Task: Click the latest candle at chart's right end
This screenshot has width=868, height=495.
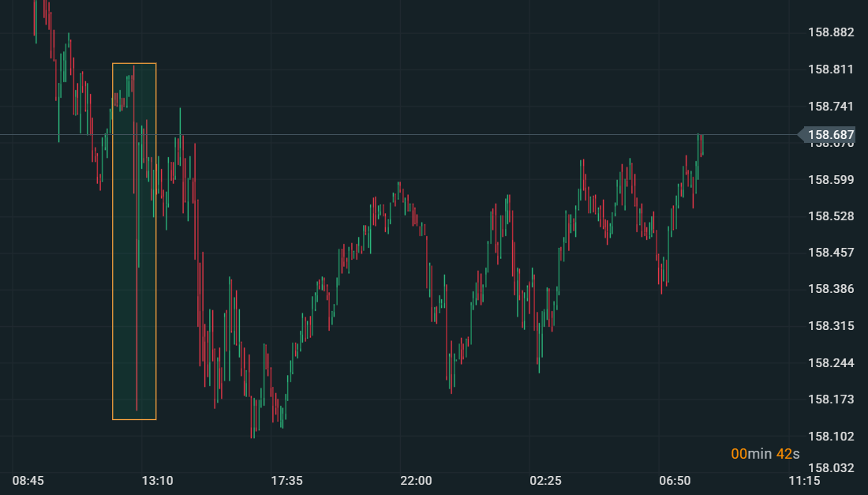Action: [702, 146]
